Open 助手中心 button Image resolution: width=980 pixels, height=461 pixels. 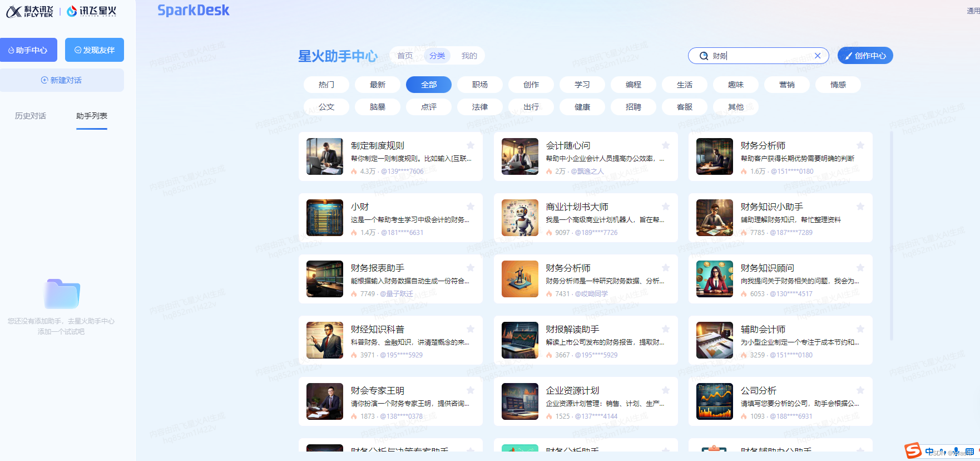[28, 50]
